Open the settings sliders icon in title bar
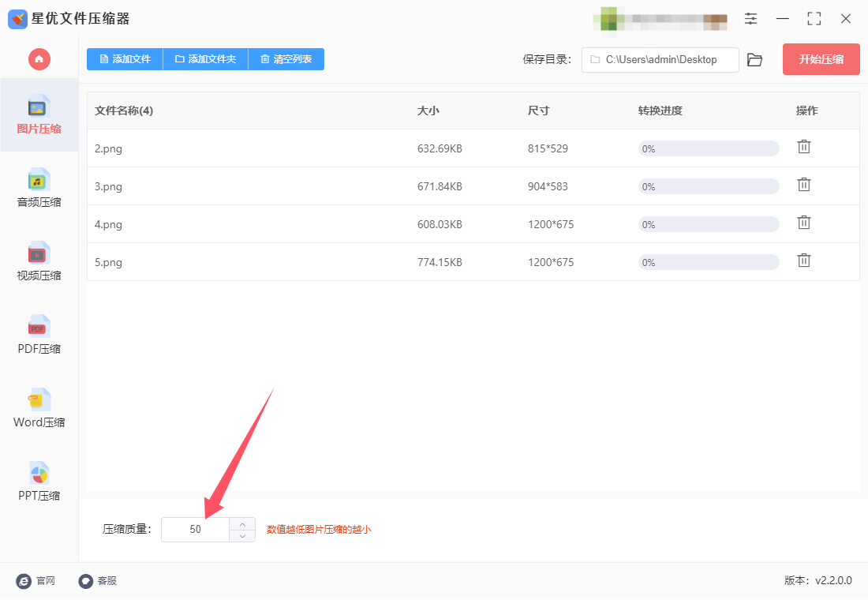This screenshot has height=600, width=868. [750, 19]
